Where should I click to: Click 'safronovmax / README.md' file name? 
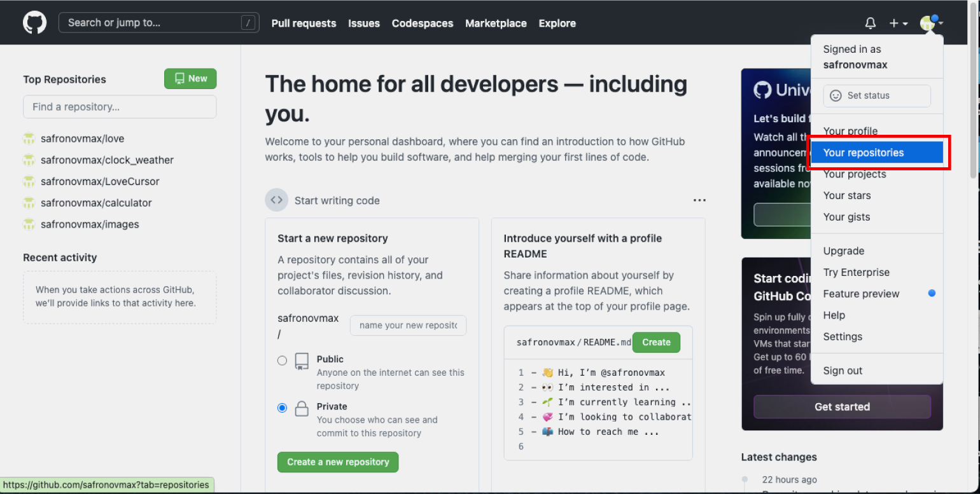tap(573, 342)
